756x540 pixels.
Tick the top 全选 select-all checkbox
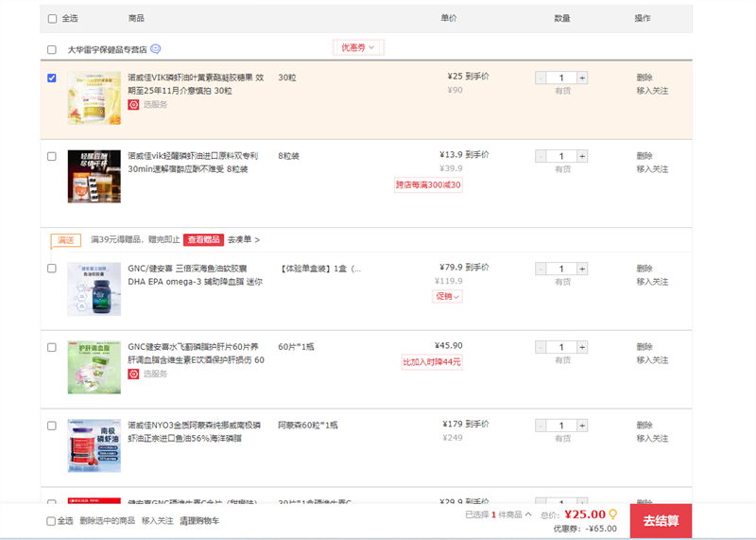point(52,19)
